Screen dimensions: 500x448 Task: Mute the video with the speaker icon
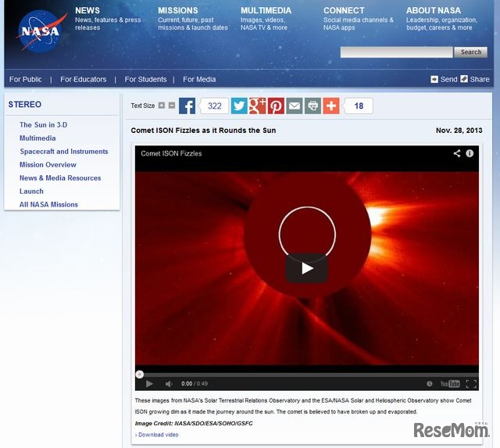(169, 384)
